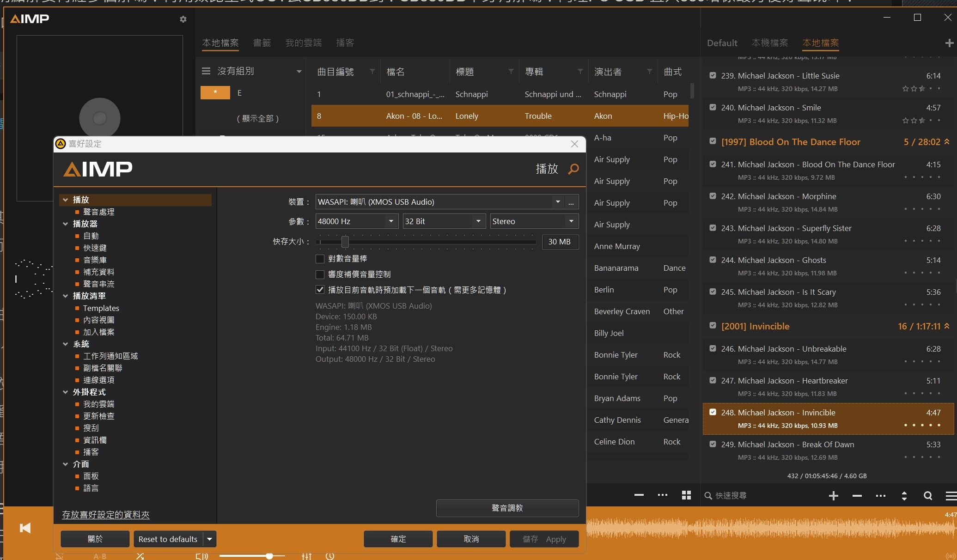Uncheck Unbreakable track checkbox
This screenshot has width=957, height=560.
point(713,348)
